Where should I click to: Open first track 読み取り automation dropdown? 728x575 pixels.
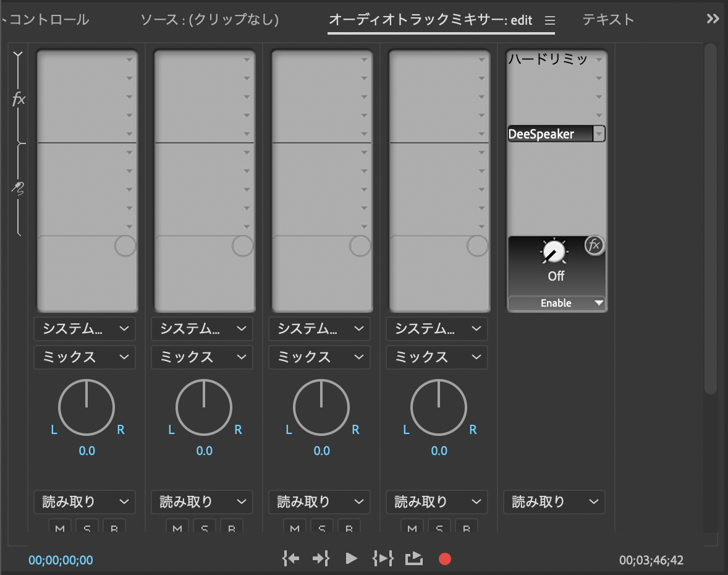85,501
